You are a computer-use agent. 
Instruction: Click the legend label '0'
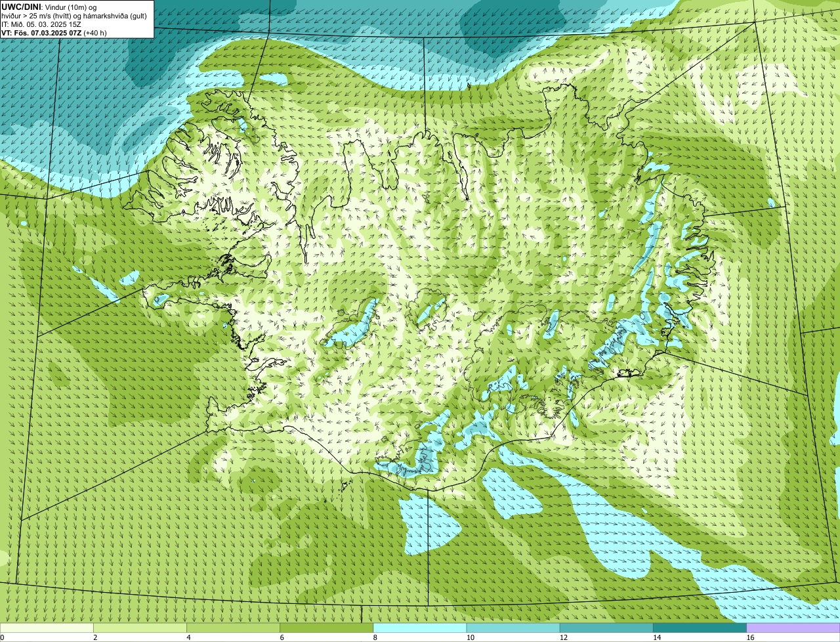pos(2,637)
